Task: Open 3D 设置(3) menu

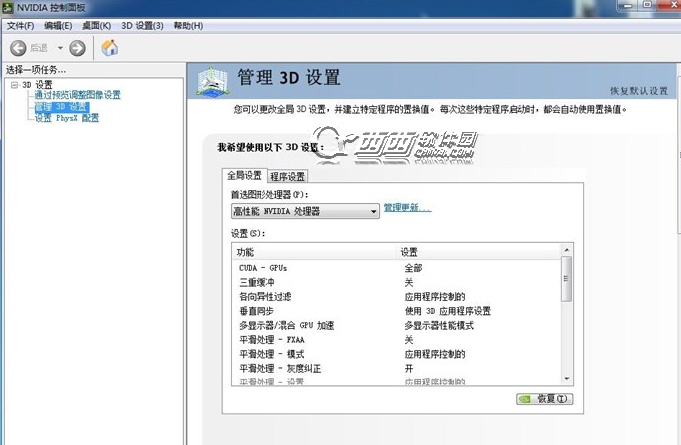Action: point(142,26)
